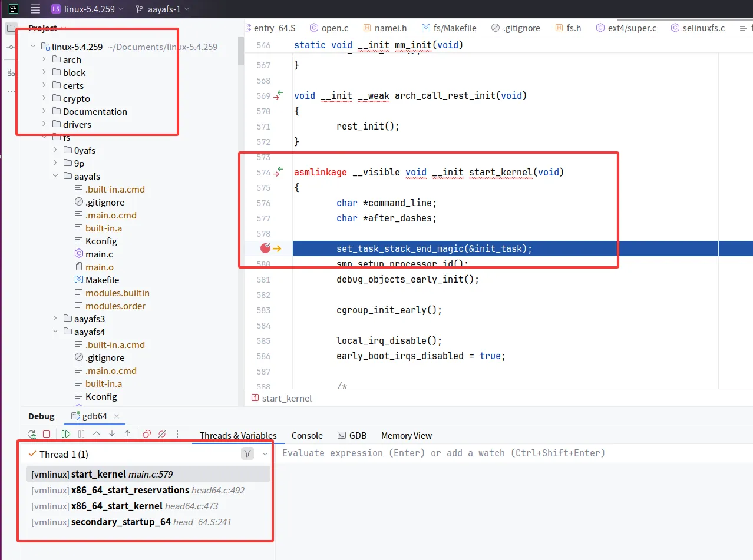The height and width of the screenshot is (560, 753).
Task: Open the linux-5.4.259 project dropdown
Action: tap(87, 9)
